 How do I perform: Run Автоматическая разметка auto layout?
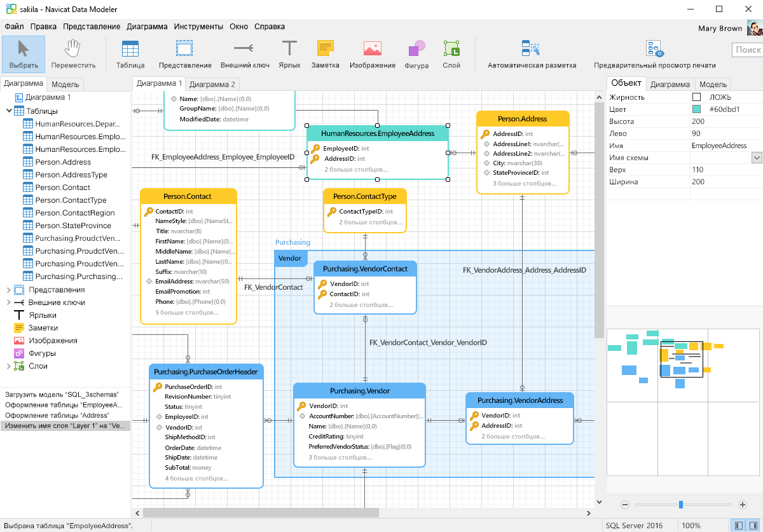click(532, 54)
